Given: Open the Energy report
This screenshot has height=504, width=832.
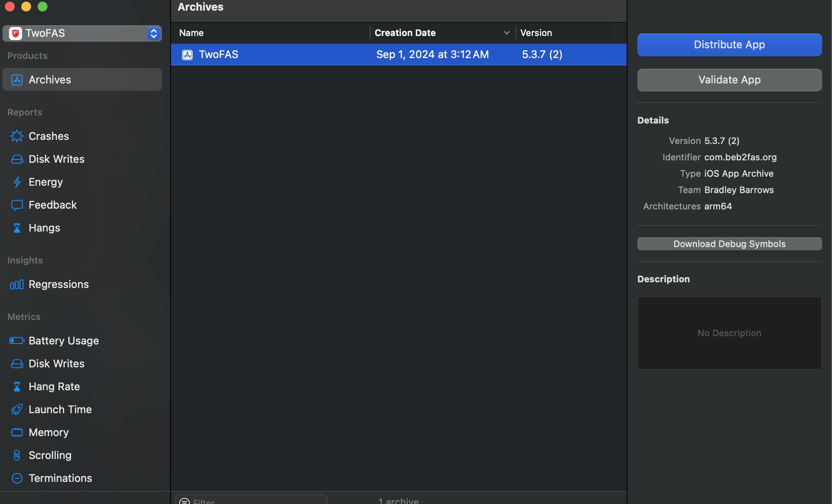Looking at the screenshot, I should (x=82, y=182).
